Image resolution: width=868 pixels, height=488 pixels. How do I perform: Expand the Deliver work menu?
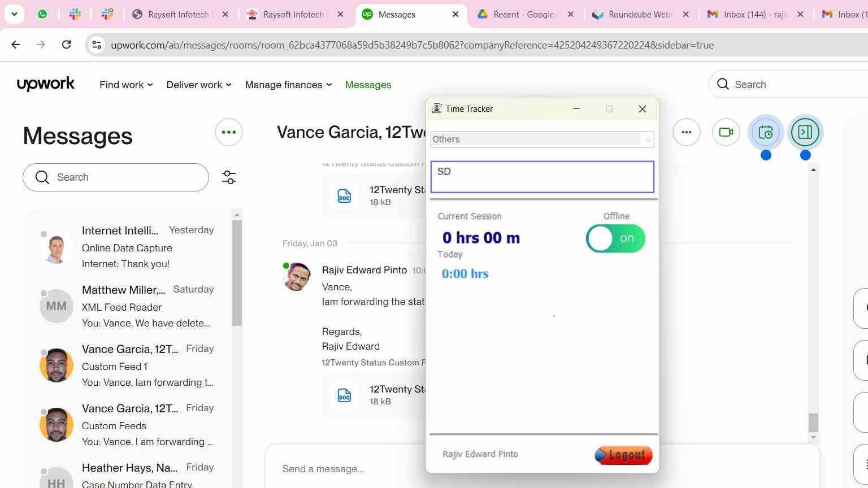tap(199, 85)
